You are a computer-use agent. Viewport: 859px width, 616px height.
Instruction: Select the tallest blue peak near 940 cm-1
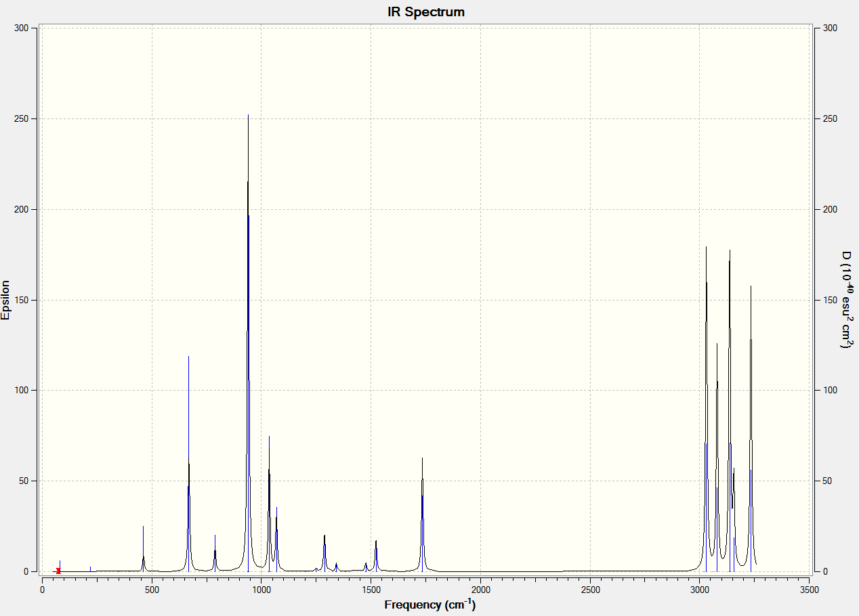[x=248, y=343]
